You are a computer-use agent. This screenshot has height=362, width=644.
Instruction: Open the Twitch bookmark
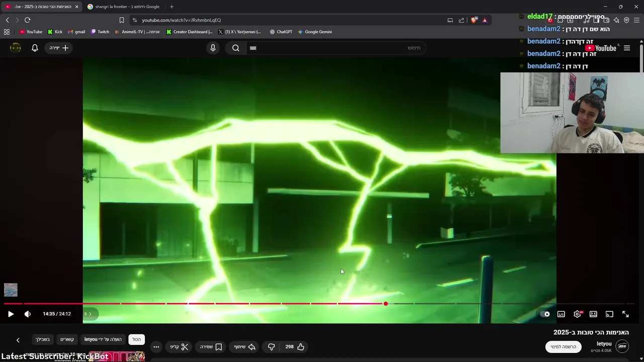100,32
